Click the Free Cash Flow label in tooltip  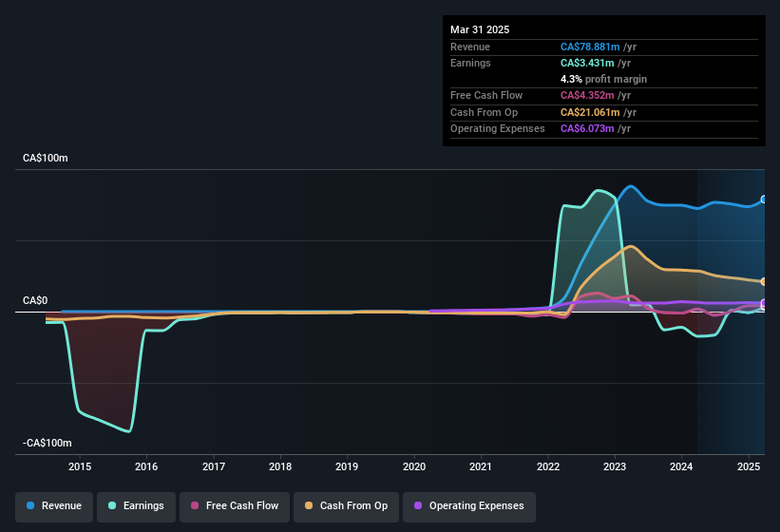tap(486, 95)
